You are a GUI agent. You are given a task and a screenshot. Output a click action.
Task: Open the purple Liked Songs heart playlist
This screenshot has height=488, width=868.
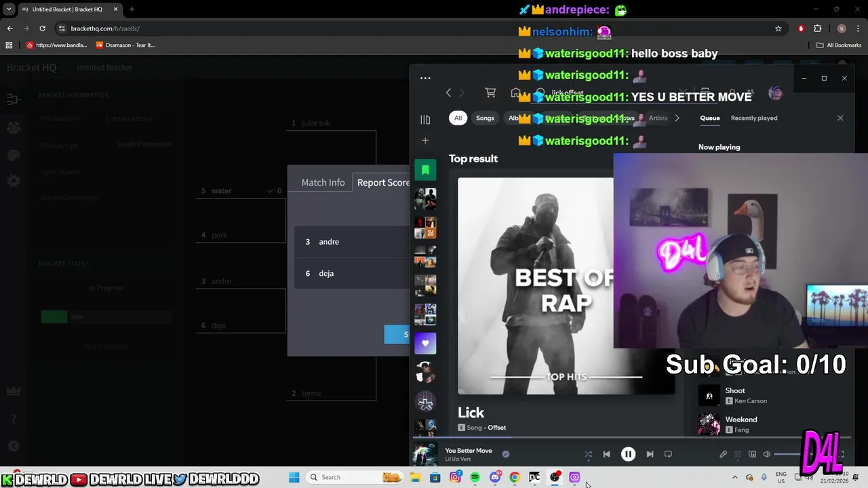click(x=425, y=344)
